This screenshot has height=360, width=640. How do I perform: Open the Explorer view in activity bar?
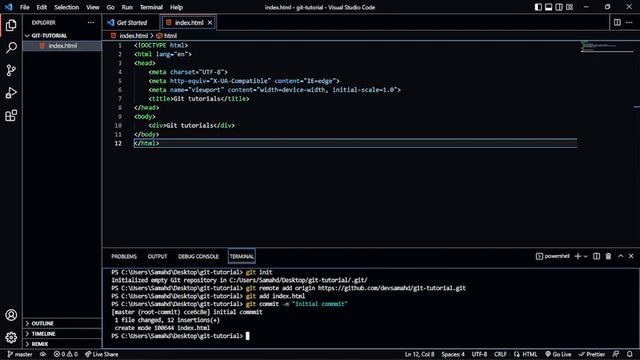(x=11, y=25)
